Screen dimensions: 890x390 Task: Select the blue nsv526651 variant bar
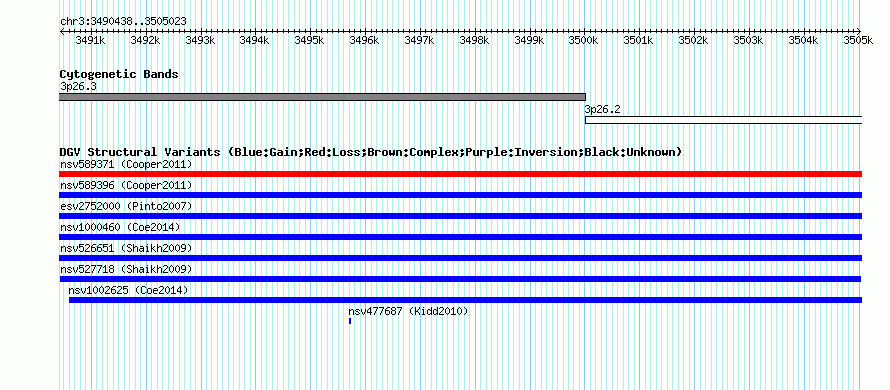point(460,258)
